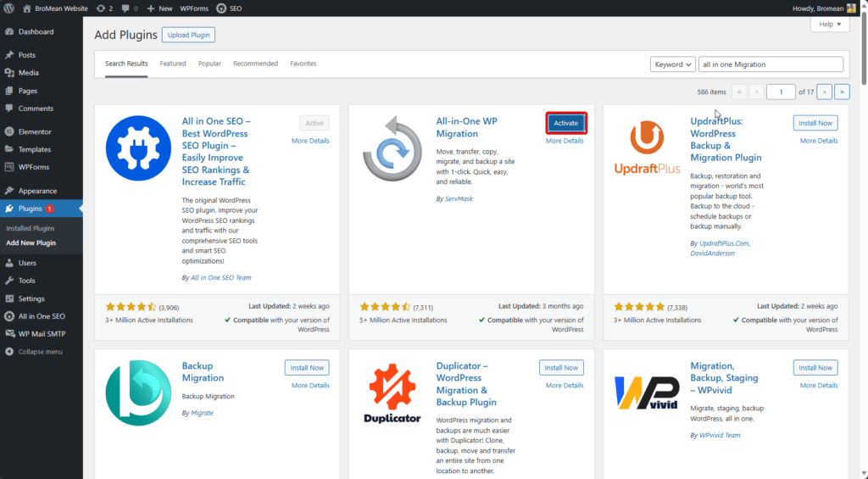Activate the All-in-One WP Migration plugin
The height and width of the screenshot is (479, 868).
(x=565, y=123)
